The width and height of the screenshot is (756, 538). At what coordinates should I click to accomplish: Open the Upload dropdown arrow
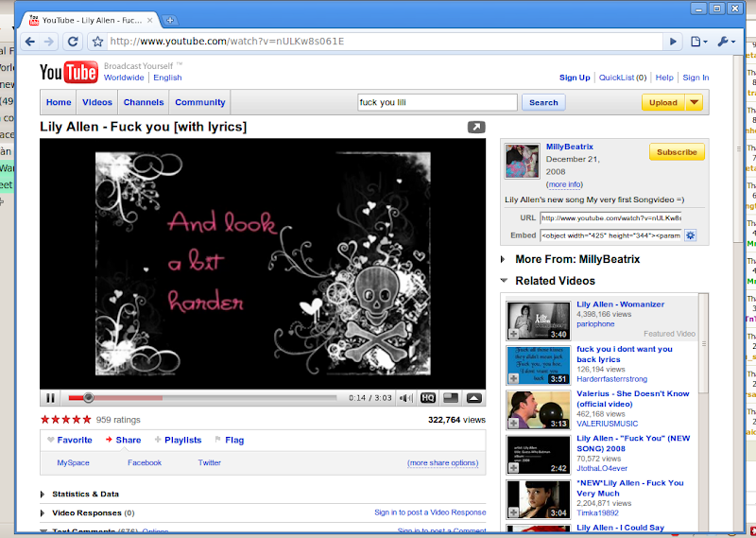tap(695, 102)
